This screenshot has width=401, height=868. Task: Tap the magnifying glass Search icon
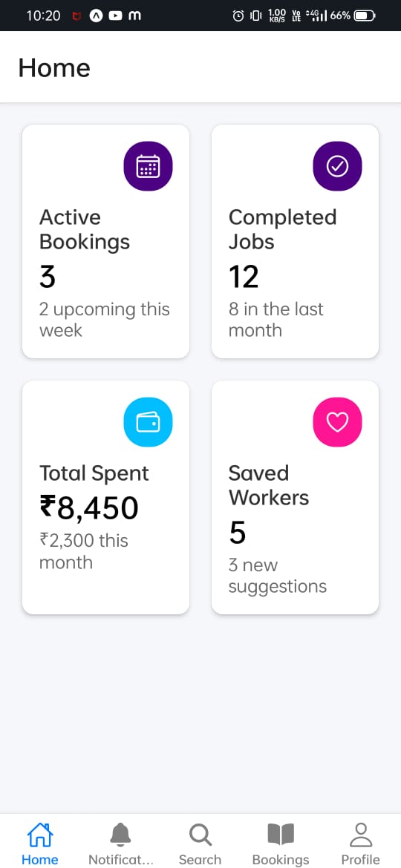point(200,834)
